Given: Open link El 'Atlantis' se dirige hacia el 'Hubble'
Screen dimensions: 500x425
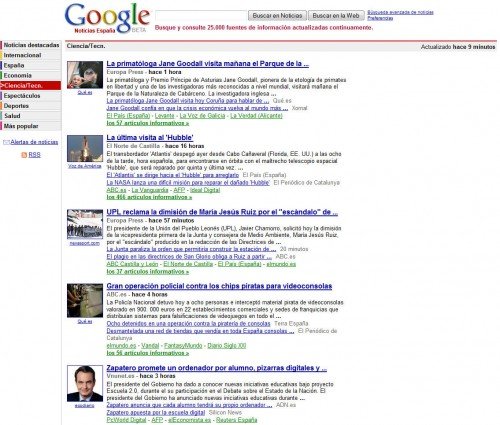Looking at the screenshot, I should pos(173,175).
